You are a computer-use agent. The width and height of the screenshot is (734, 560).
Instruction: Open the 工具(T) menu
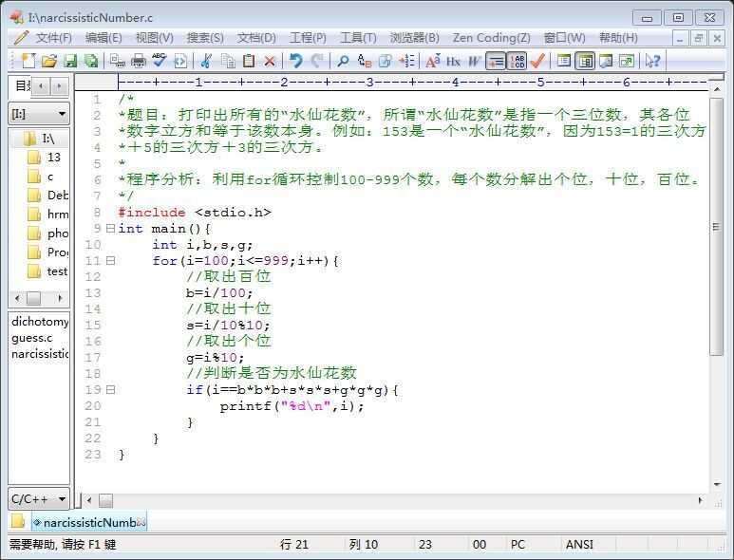(358, 38)
